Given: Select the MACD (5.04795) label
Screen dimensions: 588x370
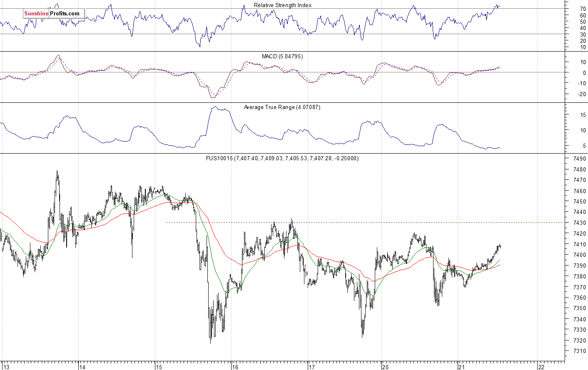Looking at the screenshot, I should [x=282, y=56].
